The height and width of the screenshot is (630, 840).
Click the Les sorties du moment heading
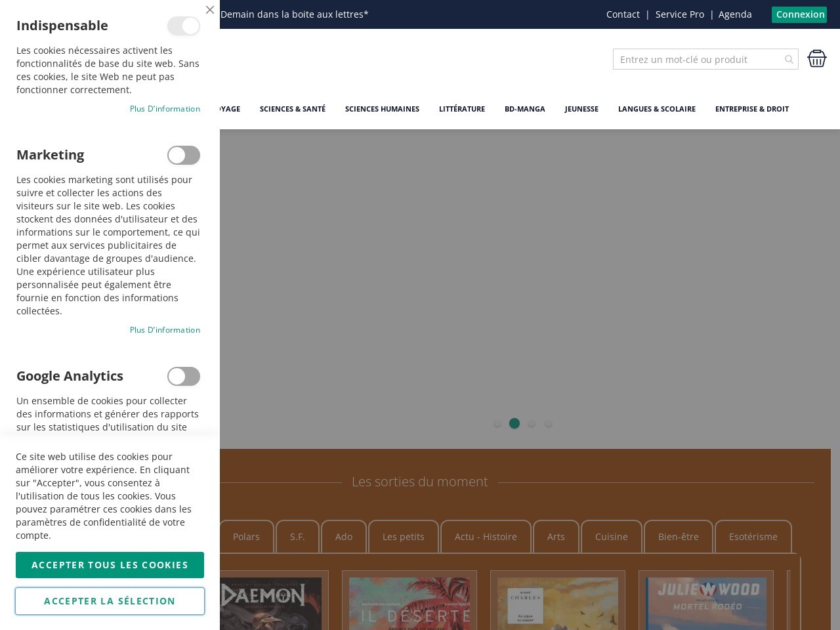pyautogui.click(x=420, y=482)
